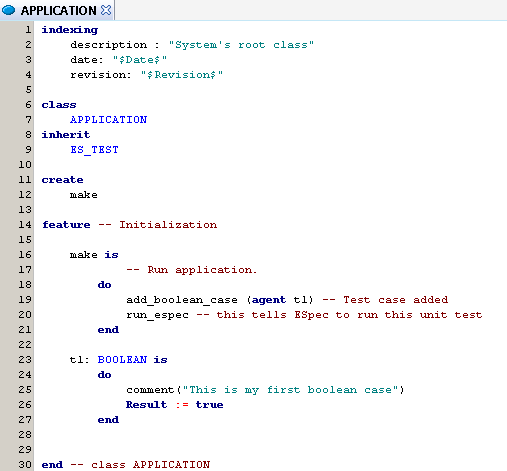The width and height of the screenshot is (507, 471).
Task: Click the class name APPLICATION on line 7
Action: [x=108, y=120]
